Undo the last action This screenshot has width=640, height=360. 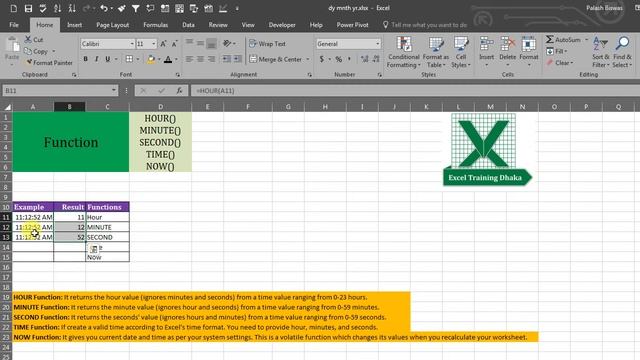104,8
